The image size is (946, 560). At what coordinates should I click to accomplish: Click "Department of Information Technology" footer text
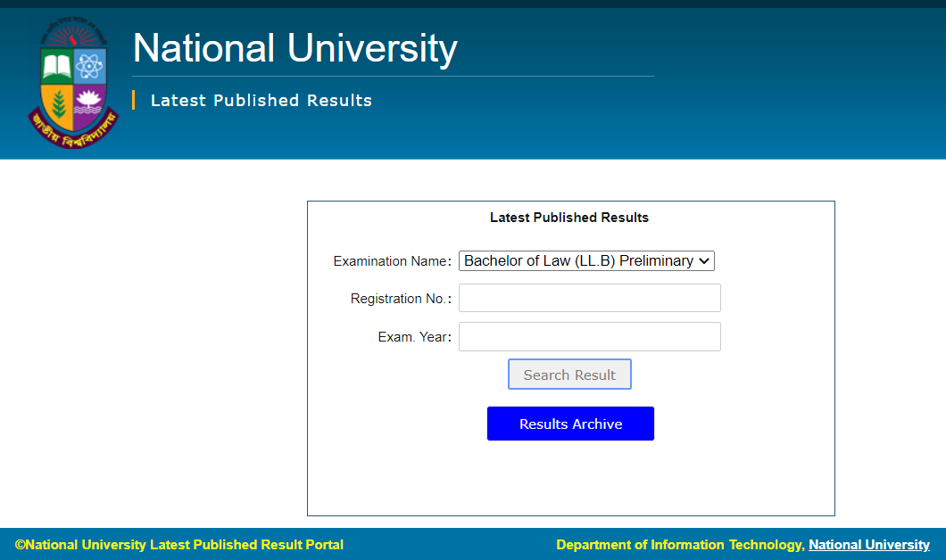pyautogui.click(x=679, y=545)
